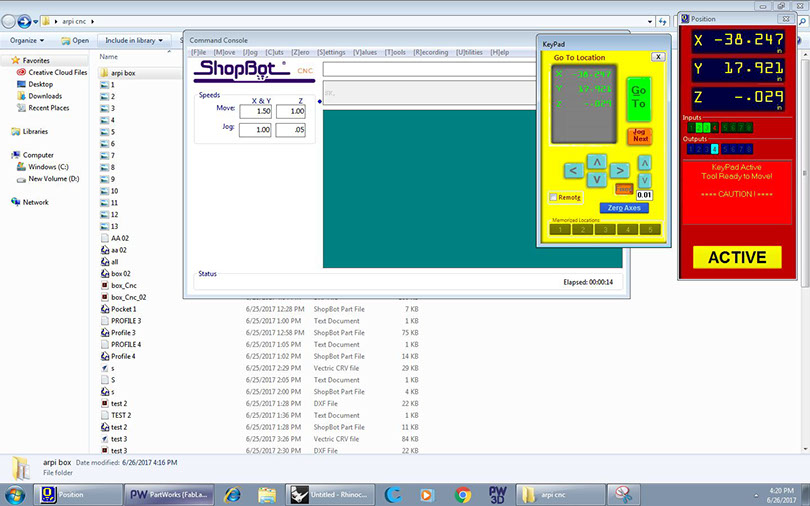Click the KeyPad right arrow jog button
810x506 pixels.
[619, 170]
